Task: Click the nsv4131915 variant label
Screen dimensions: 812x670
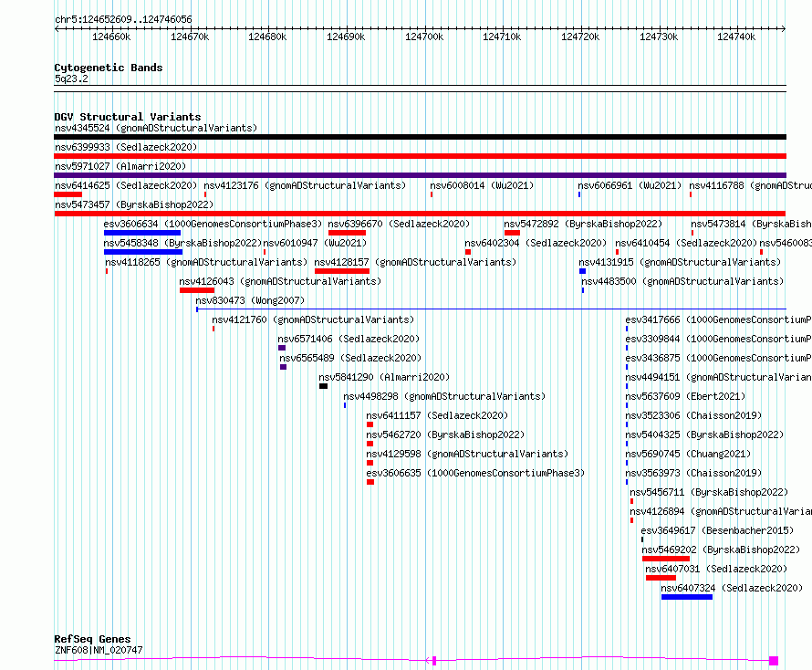Action: (680, 262)
